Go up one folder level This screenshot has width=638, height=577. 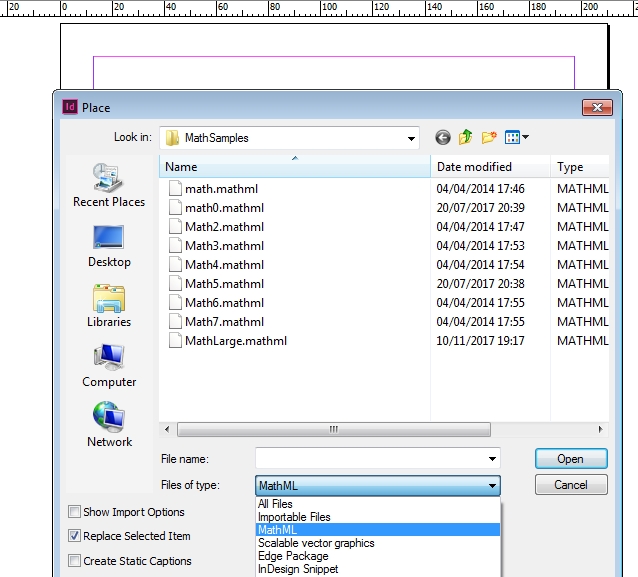(x=465, y=138)
